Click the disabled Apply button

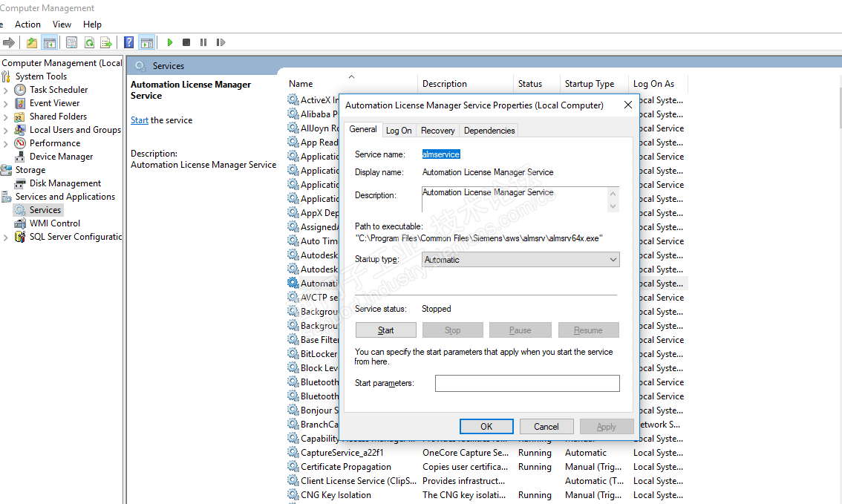(x=607, y=427)
